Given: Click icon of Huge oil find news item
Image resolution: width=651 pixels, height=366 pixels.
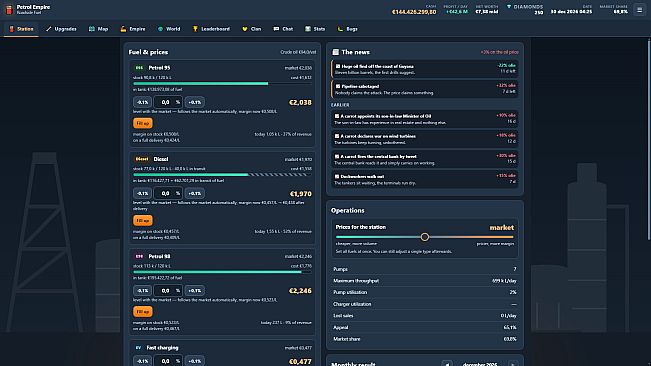Looking at the screenshot, I should click(338, 66).
